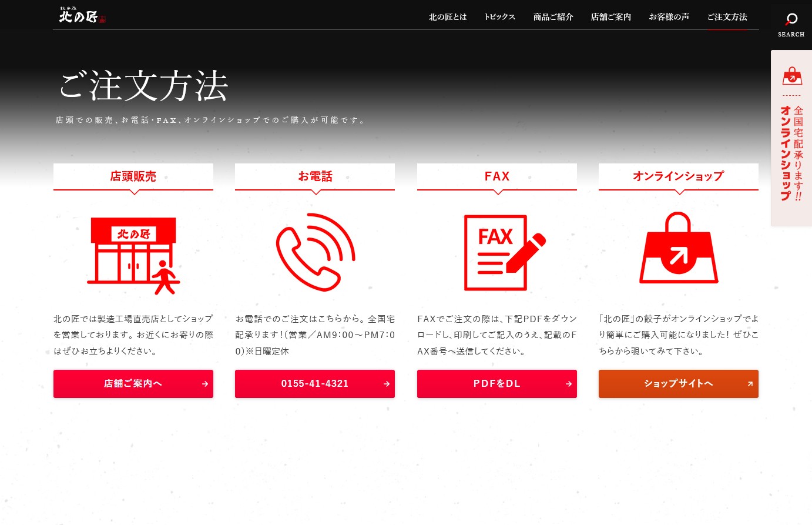Screen dimensions: 812x525
Task: Click the paragraph starting 北の匠では製造工場直売店
Action: point(133,335)
